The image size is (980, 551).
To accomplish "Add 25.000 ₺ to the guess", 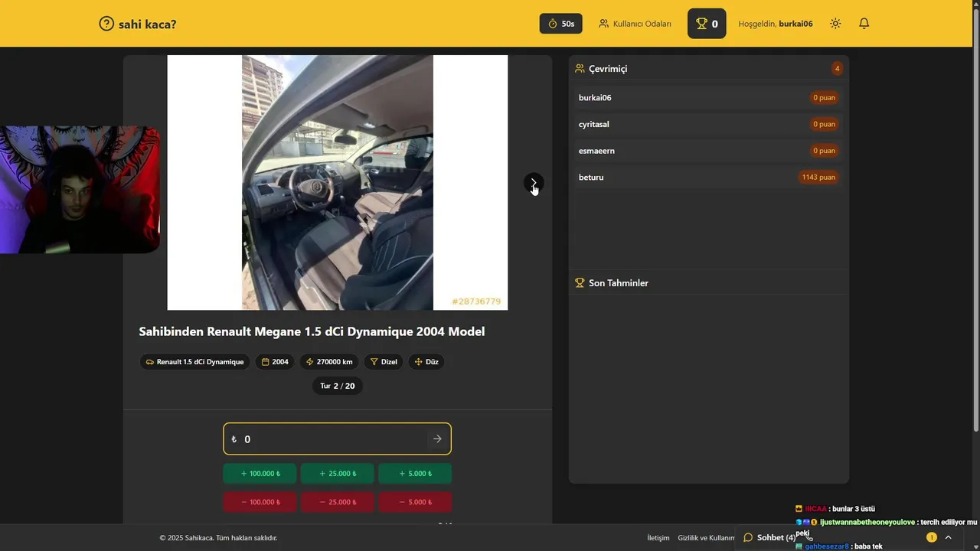I will point(338,474).
